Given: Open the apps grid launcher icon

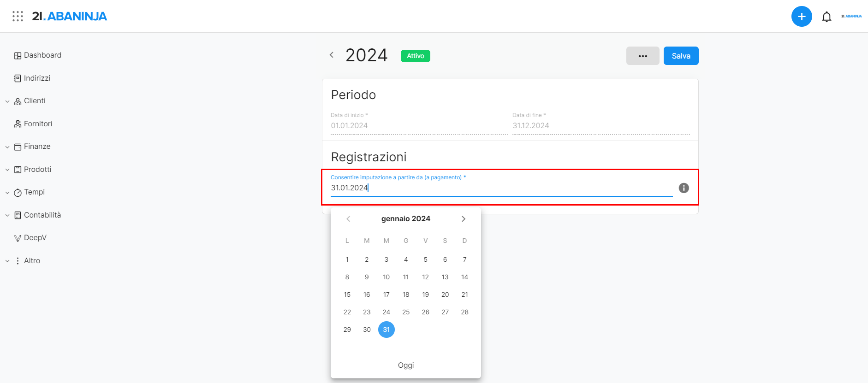Looking at the screenshot, I should pos(18,16).
